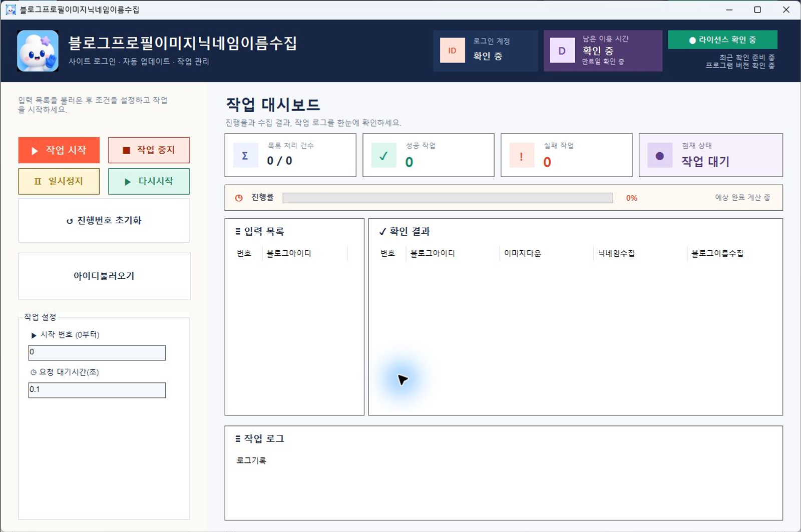Click the 최근 확인 준비 중 text
The height and width of the screenshot is (532, 801).
coord(747,58)
